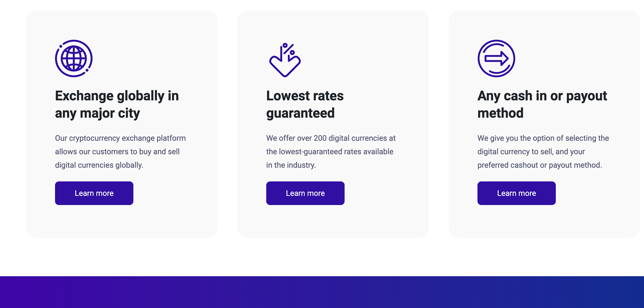
Task: Click the 'Exchange globally in' heading line
Action: coord(117,96)
